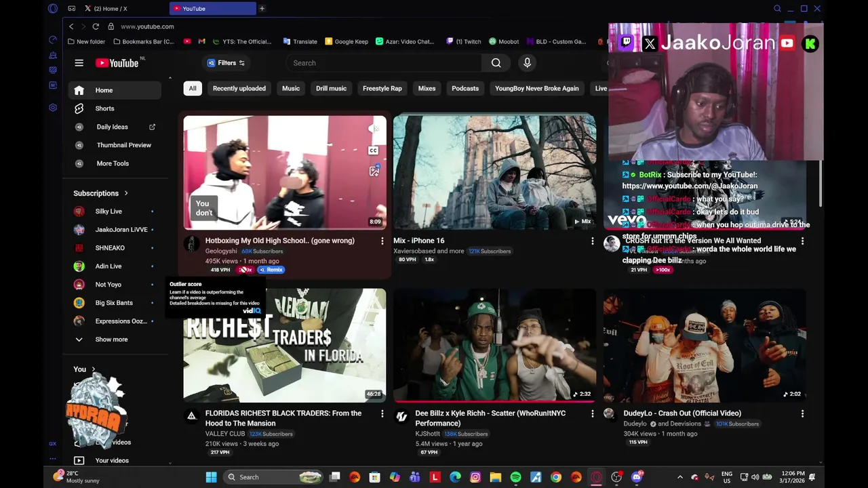The width and height of the screenshot is (868, 488).
Task: Open the Silky Live subscription
Action: click(115, 211)
